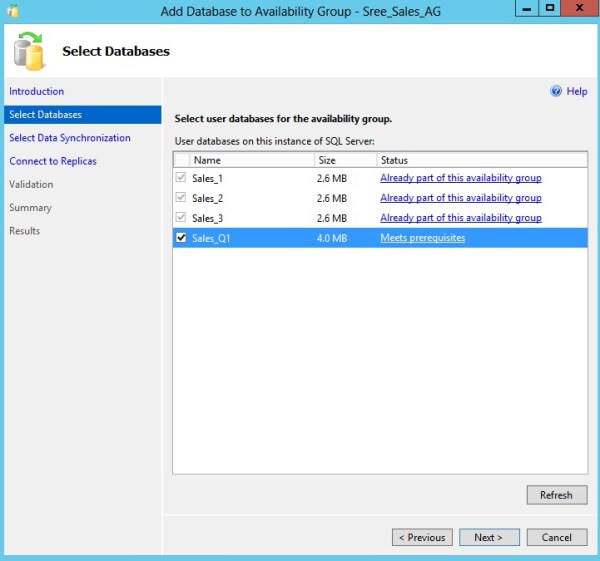Click the Sales_2 row checkbox
The width and height of the screenshot is (600, 561).
tap(181, 198)
